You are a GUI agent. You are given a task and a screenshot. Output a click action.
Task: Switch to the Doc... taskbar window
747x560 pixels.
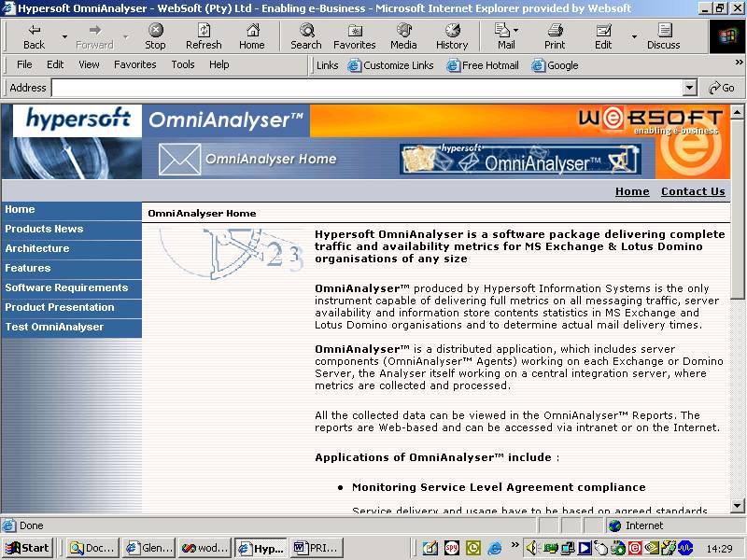point(92,548)
